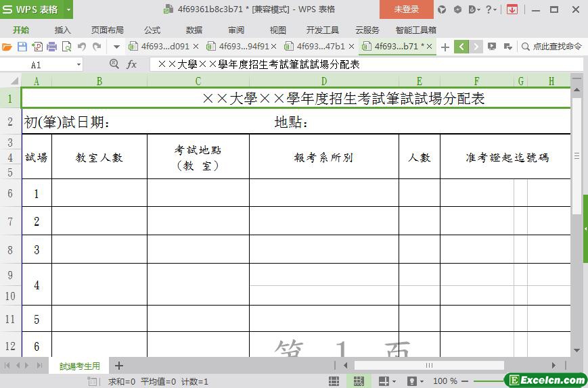Open the 页面布局 ribbon tab
Viewport: 588px width, 388px height.
(108, 30)
